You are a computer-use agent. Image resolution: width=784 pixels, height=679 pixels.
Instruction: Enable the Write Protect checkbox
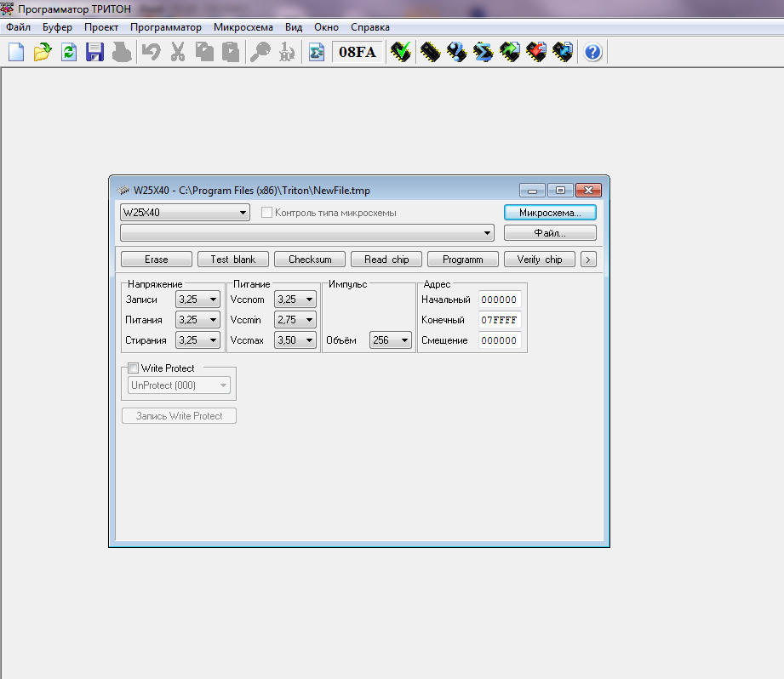click(133, 368)
